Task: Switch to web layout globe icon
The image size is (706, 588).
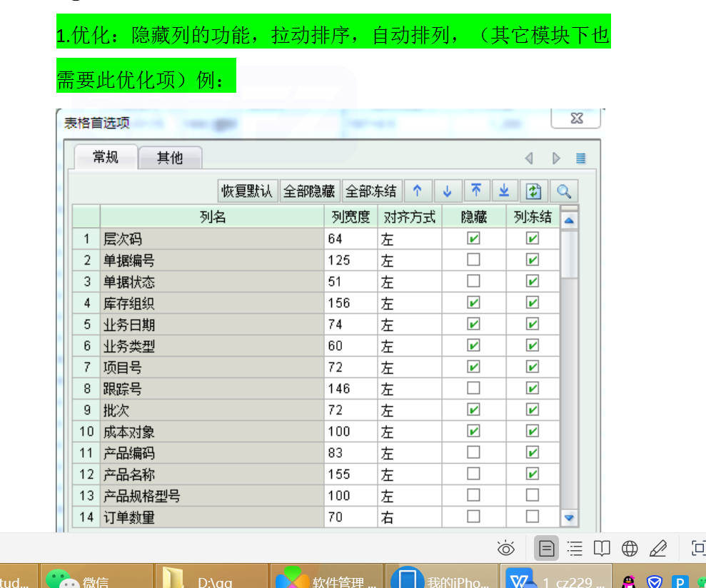Action: [x=630, y=548]
